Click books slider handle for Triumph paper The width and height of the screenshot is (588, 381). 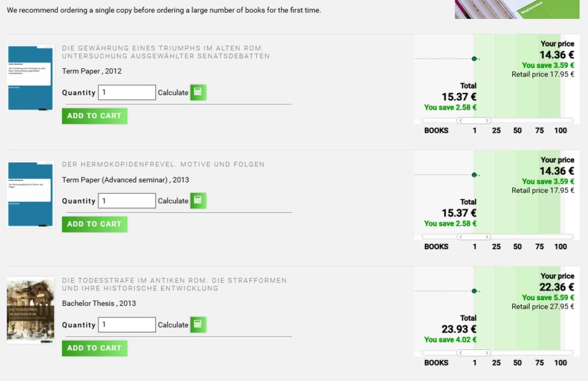click(x=474, y=120)
